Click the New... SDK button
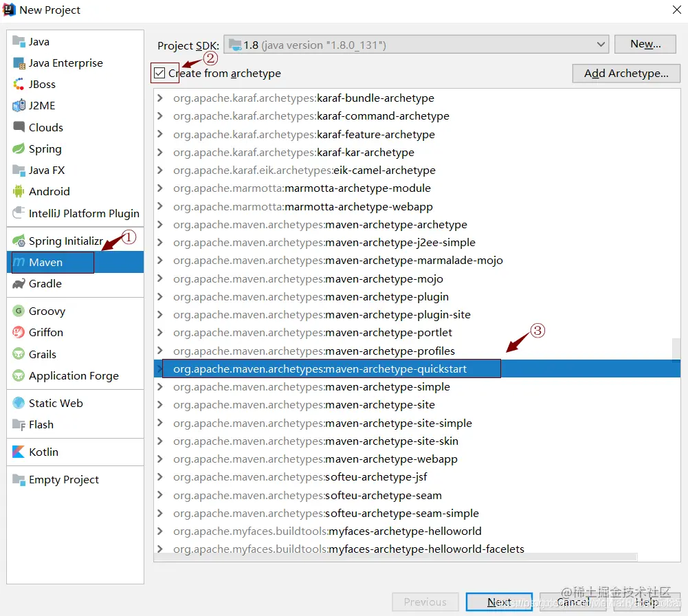Image resolution: width=688 pixels, height=616 pixels. click(x=645, y=44)
